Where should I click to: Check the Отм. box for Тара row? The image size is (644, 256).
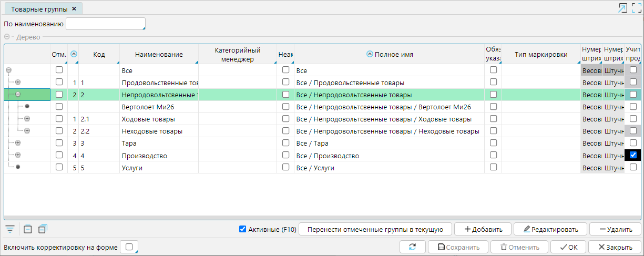point(59,143)
